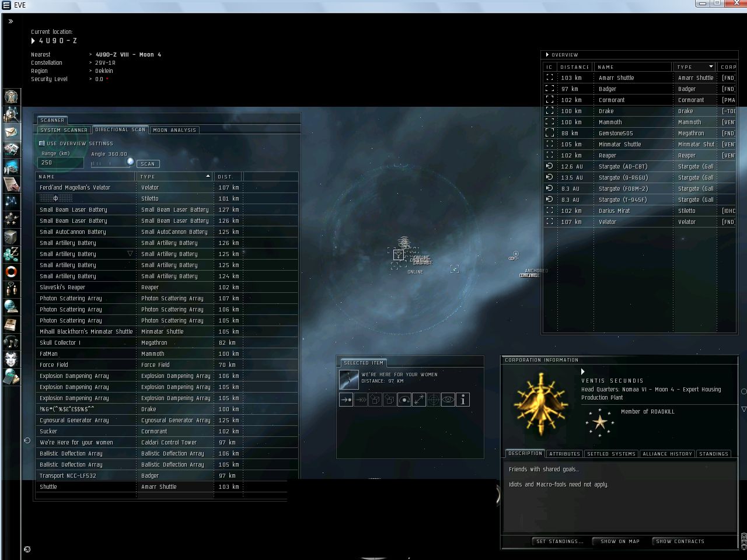Click the Keep at Range arrows icon

419,400
